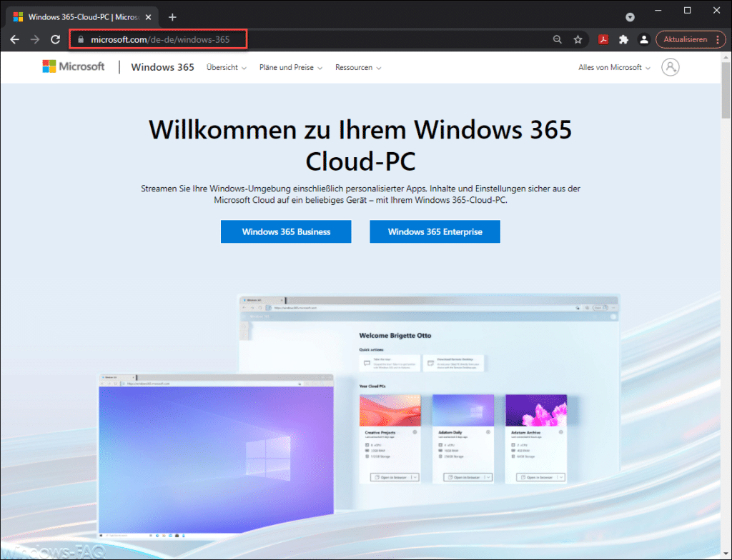Open the Extensions puzzle piece menu
This screenshot has width=732, height=560.
tap(623, 40)
